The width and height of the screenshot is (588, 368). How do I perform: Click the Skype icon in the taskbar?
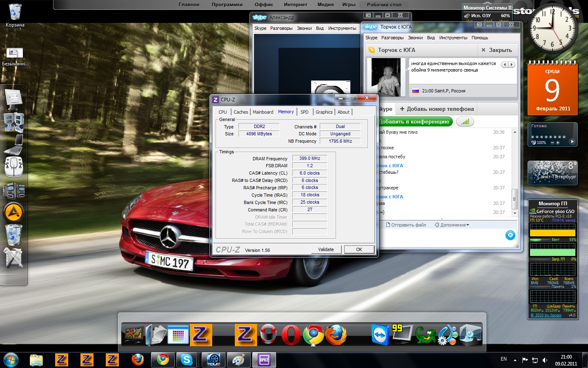click(x=186, y=360)
